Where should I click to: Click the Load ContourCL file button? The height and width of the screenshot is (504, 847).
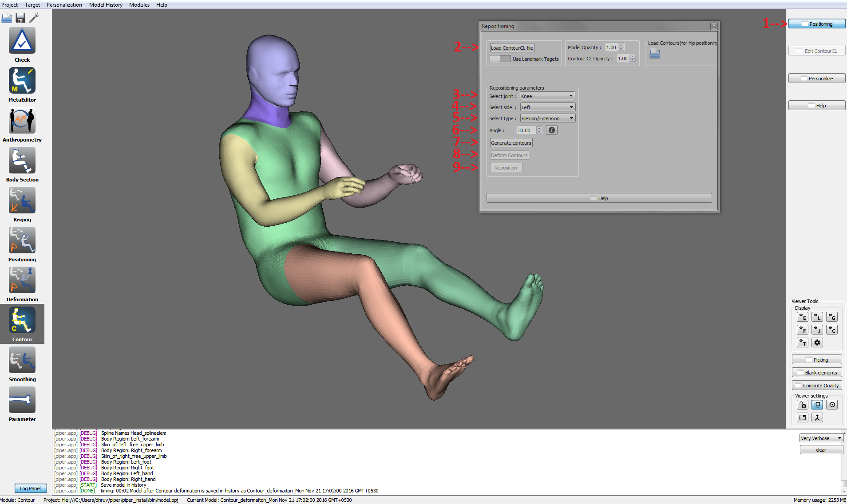(x=512, y=48)
